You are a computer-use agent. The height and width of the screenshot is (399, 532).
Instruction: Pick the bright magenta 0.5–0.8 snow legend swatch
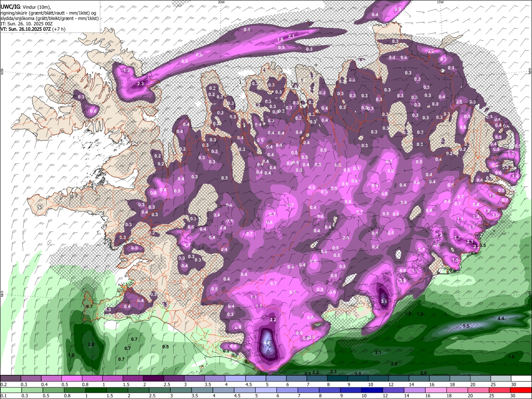pyautogui.click(x=71, y=379)
